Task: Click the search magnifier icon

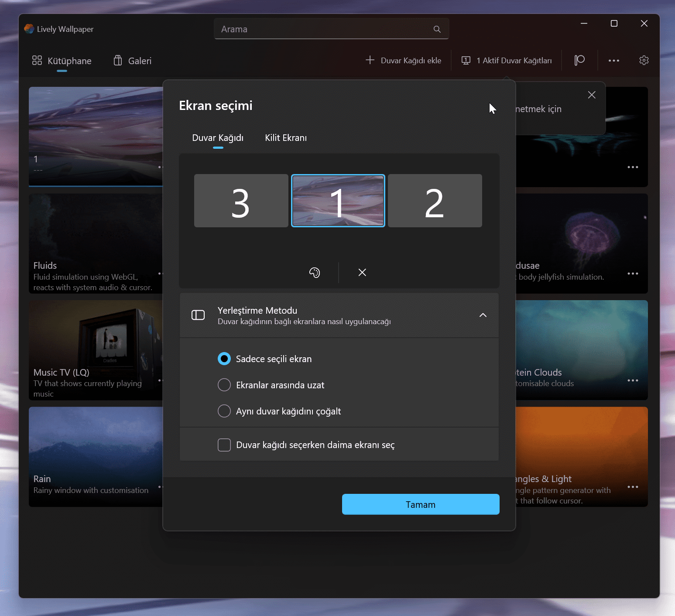Action: click(x=437, y=29)
